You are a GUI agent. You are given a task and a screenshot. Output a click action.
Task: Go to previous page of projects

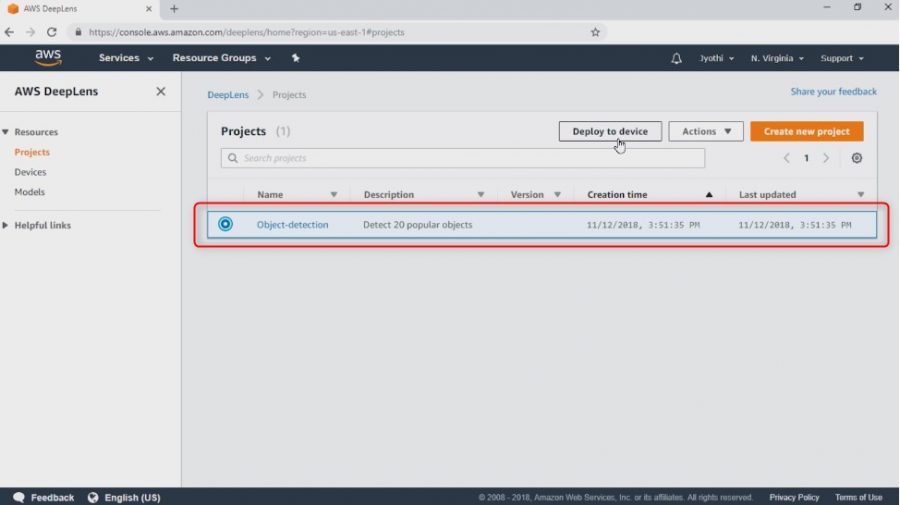click(x=786, y=158)
